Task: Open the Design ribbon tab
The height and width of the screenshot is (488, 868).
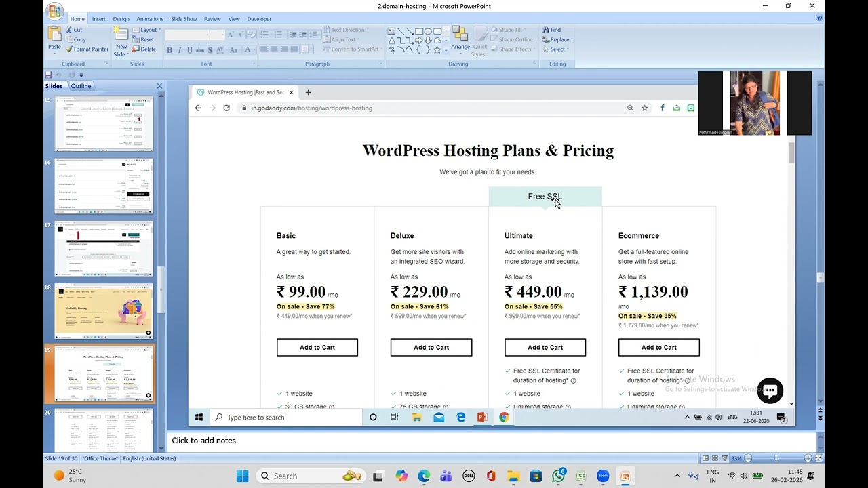Action: click(121, 19)
